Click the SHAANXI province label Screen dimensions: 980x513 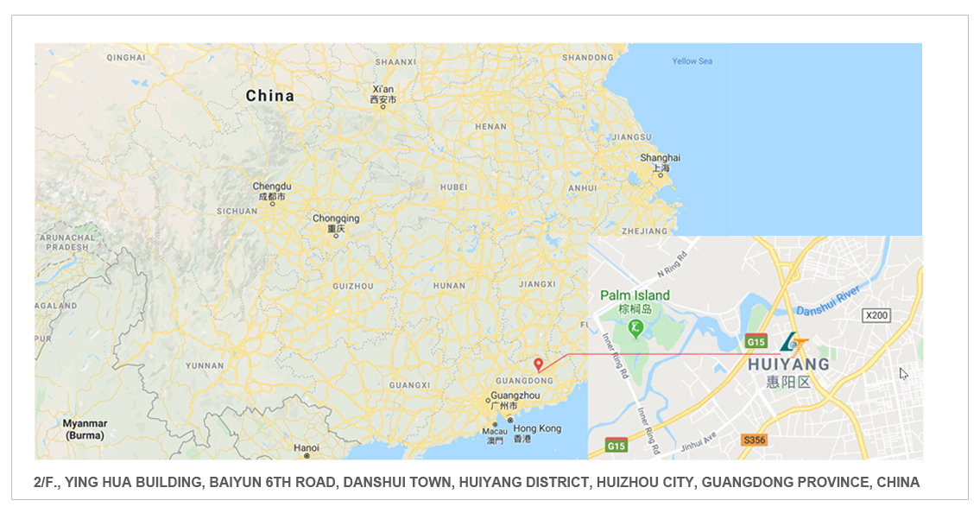395,62
